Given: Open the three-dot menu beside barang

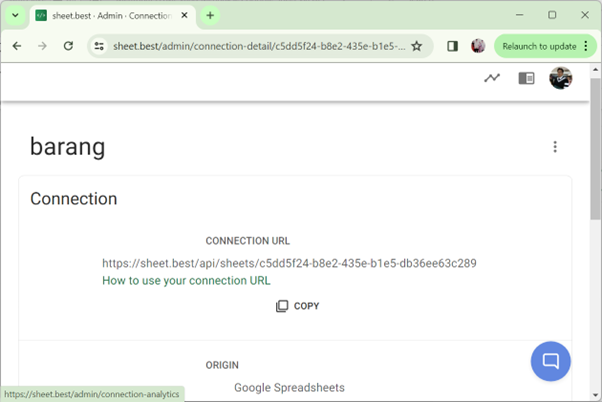Looking at the screenshot, I should pos(555,147).
